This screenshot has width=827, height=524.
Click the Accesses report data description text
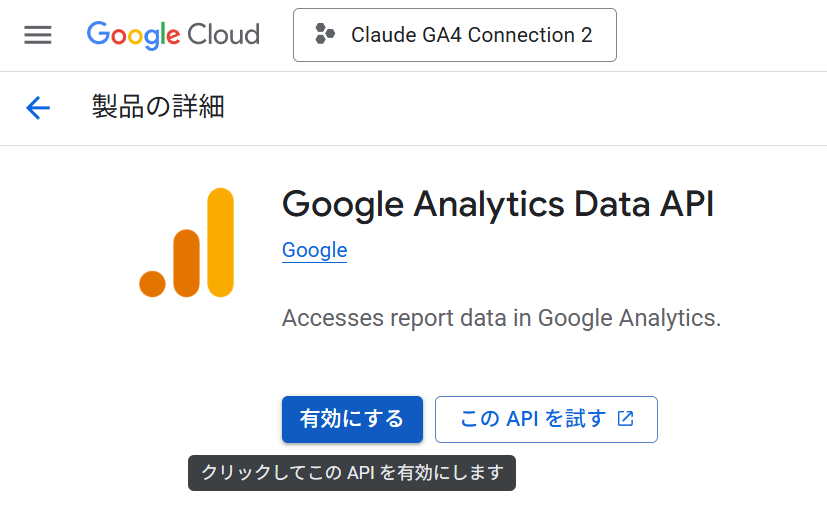tap(501, 318)
